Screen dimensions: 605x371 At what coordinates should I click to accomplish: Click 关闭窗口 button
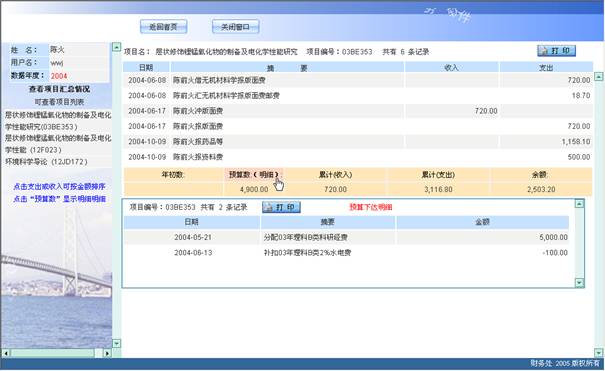pyautogui.click(x=235, y=27)
